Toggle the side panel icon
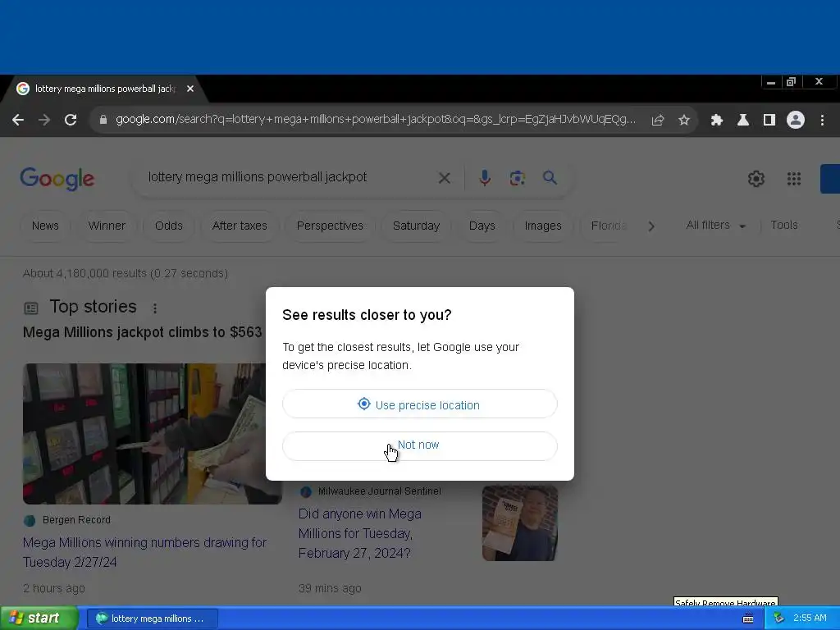This screenshot has height=630, width=840. [x=769, y=120]
